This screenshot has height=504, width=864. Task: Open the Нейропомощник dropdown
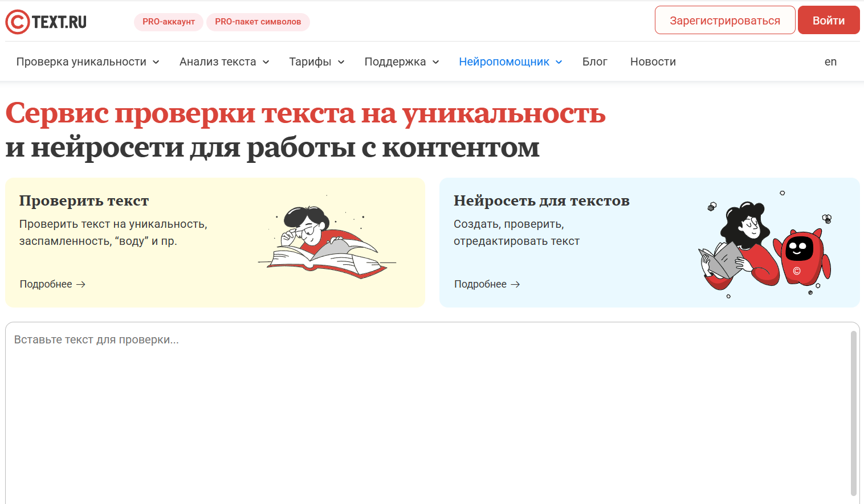(510, 62)
